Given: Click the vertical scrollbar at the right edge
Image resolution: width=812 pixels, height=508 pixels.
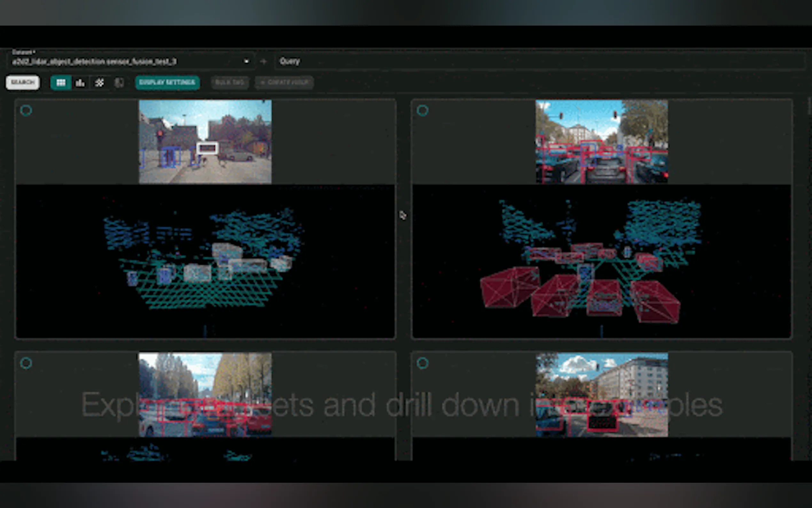Looking at the screenshot, I should (809, 106).
